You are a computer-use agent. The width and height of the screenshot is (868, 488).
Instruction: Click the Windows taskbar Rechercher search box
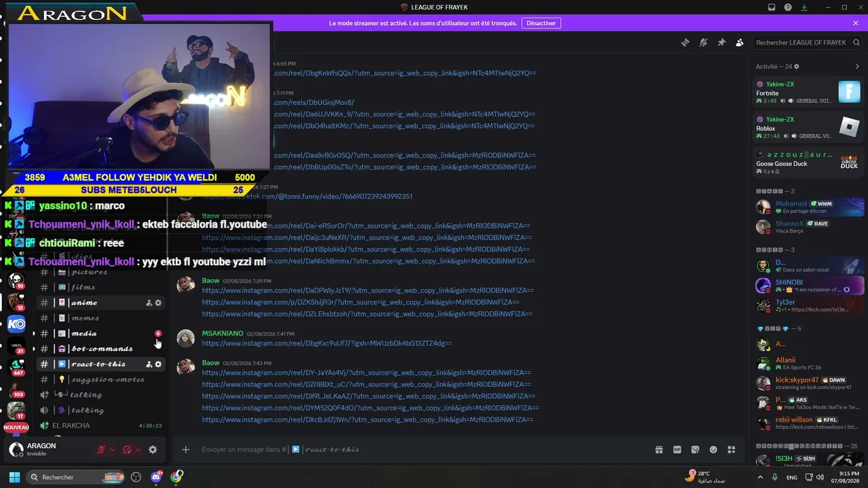coord(76,477)
